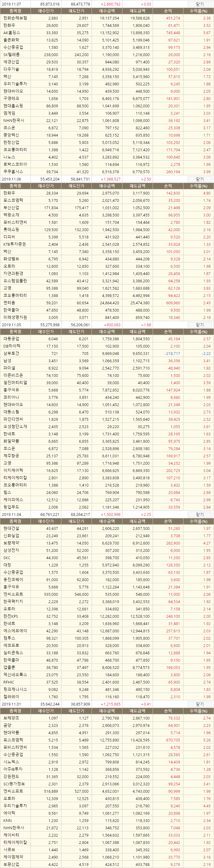Click the 2019.11.04 date label
Image resolution: width=214 pixels, height=868 pixels.
click(x=12, y=515)
